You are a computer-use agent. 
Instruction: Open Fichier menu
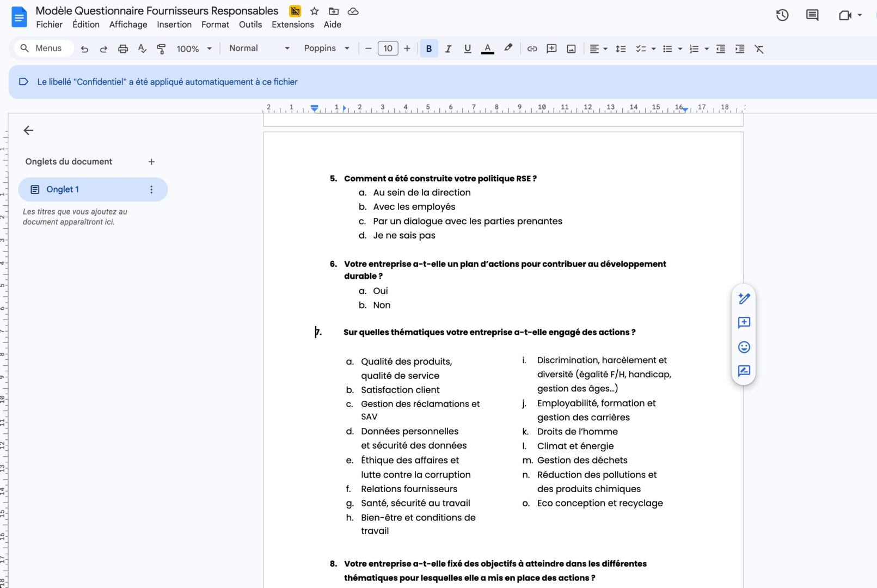tap(50, 24)
